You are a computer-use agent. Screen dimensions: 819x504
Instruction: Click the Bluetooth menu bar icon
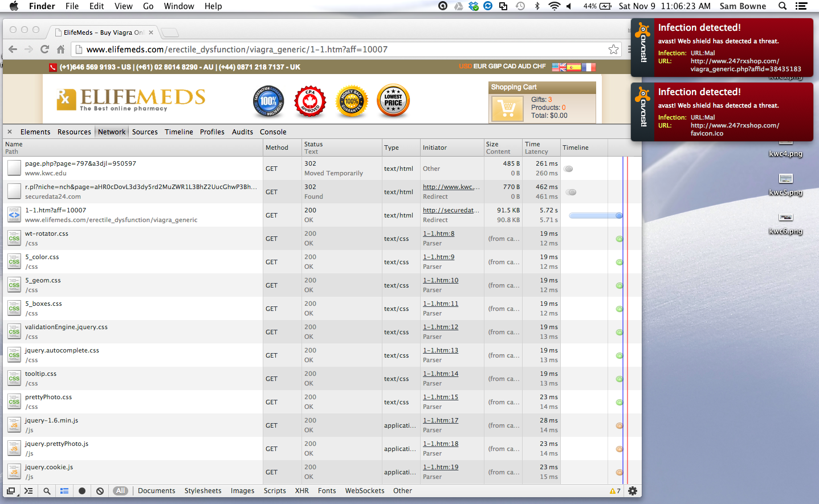coord(537,6)
